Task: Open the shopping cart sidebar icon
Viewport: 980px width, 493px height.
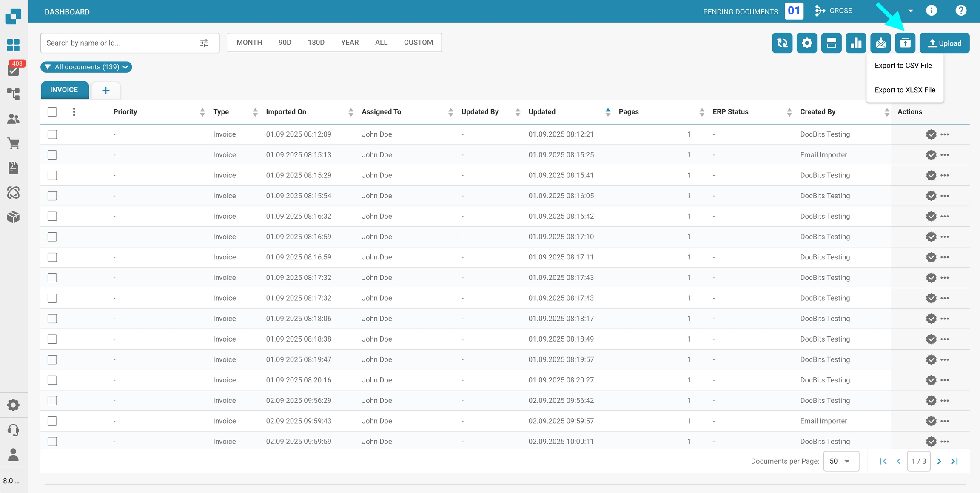Action: [14, 144]
